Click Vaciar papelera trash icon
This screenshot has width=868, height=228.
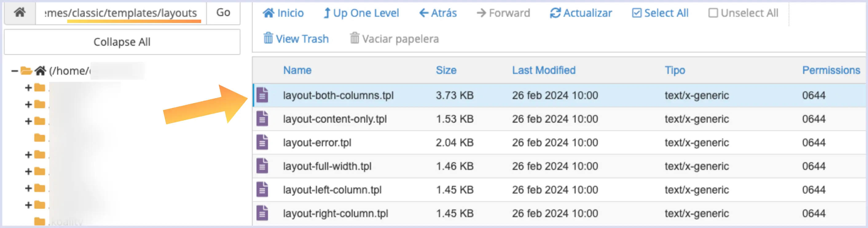(x=354, y=38)
